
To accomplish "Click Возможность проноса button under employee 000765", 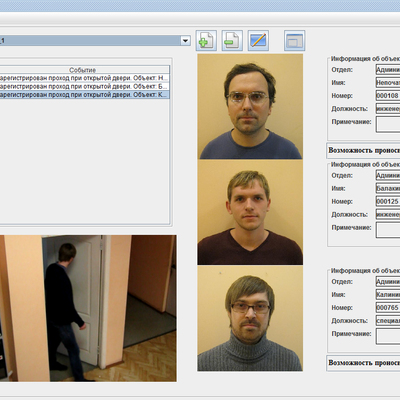I will (363, 363).
